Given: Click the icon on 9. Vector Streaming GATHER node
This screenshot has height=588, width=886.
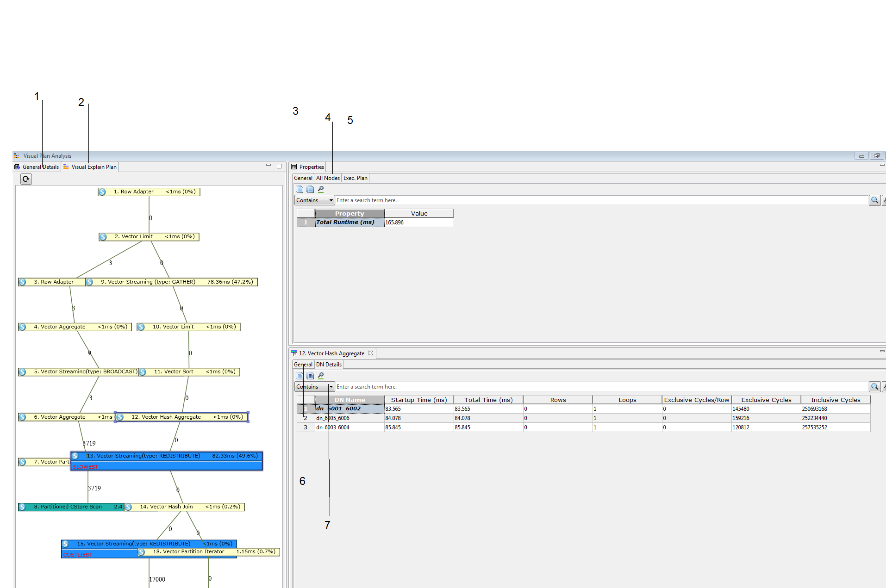Looking at the screenshot, I should pyautogui.click(x=89, y=282).
